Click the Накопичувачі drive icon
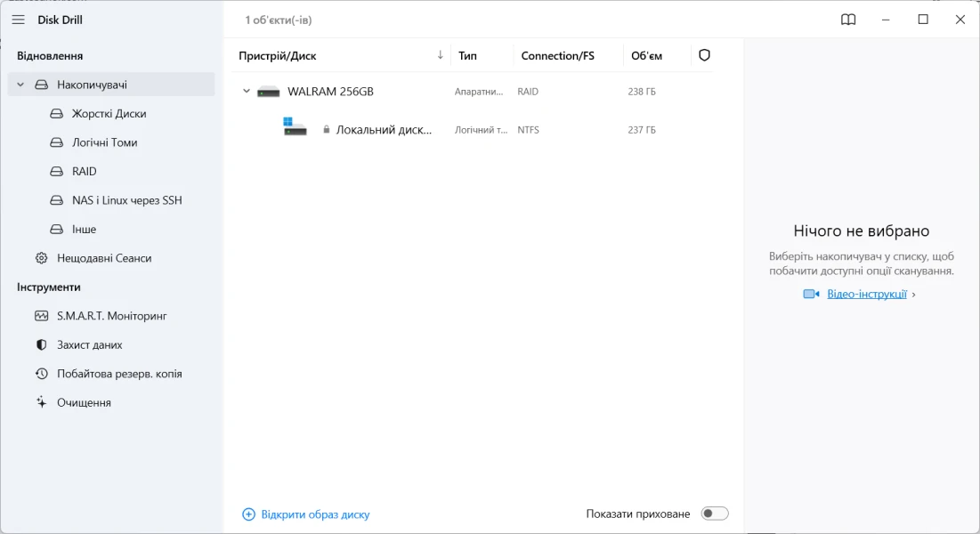Screen dimensions: 980x534 pyautogui.click(x=41, y=85)
